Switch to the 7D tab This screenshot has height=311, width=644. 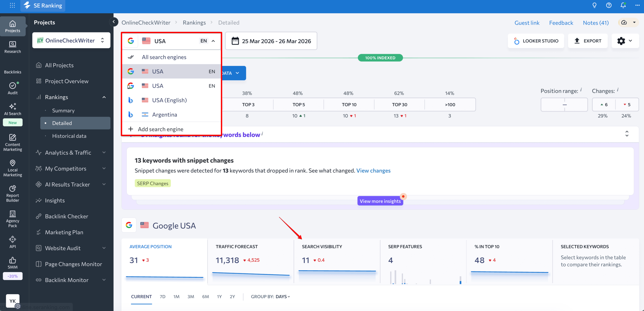[162, 296]
